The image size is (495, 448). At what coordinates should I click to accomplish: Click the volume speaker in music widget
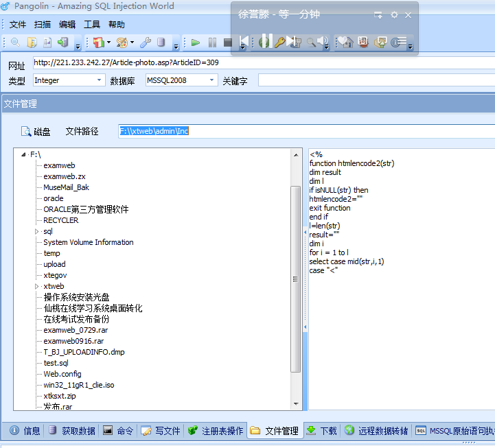[x=323, y=41]
